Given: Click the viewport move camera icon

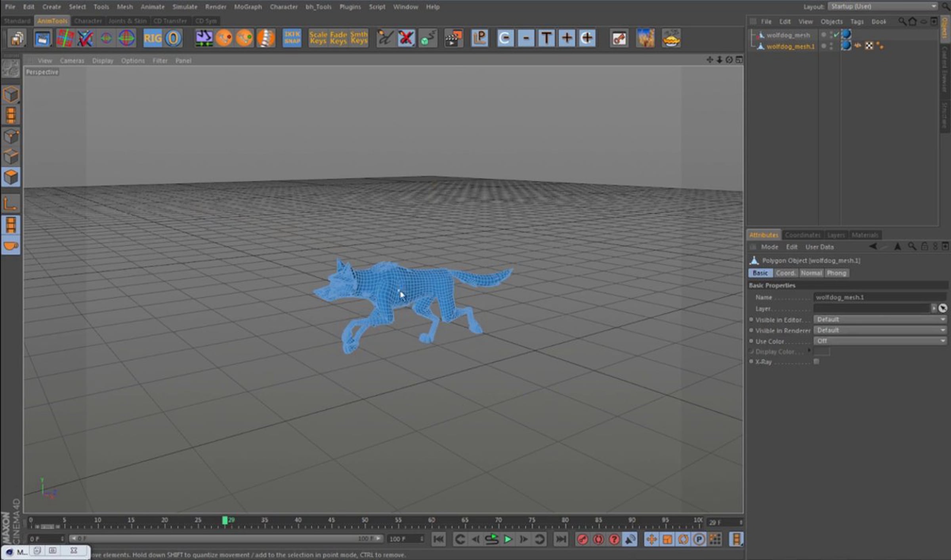Looking at the screenshot, I should [709, 60].
